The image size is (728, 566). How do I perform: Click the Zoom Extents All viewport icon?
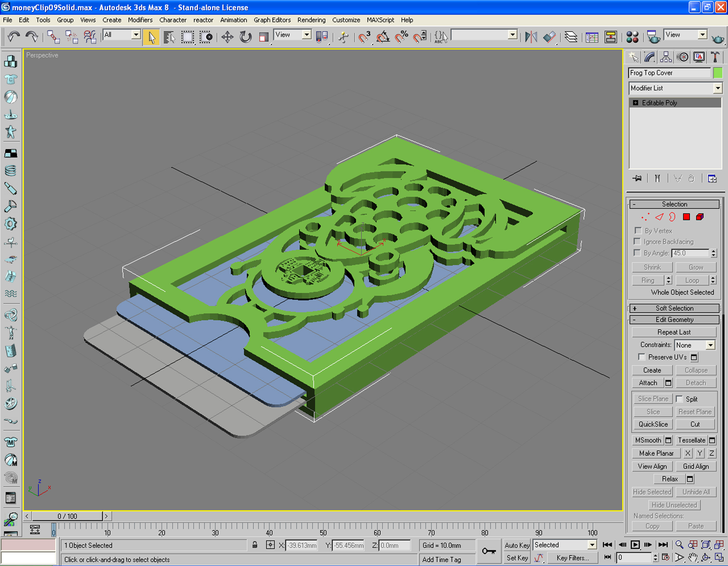pos(719,545)
